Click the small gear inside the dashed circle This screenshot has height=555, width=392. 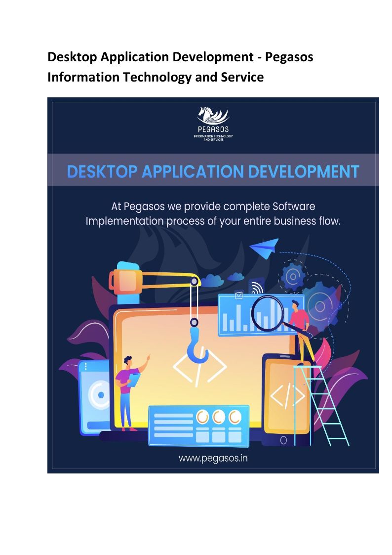coord(293,277)
